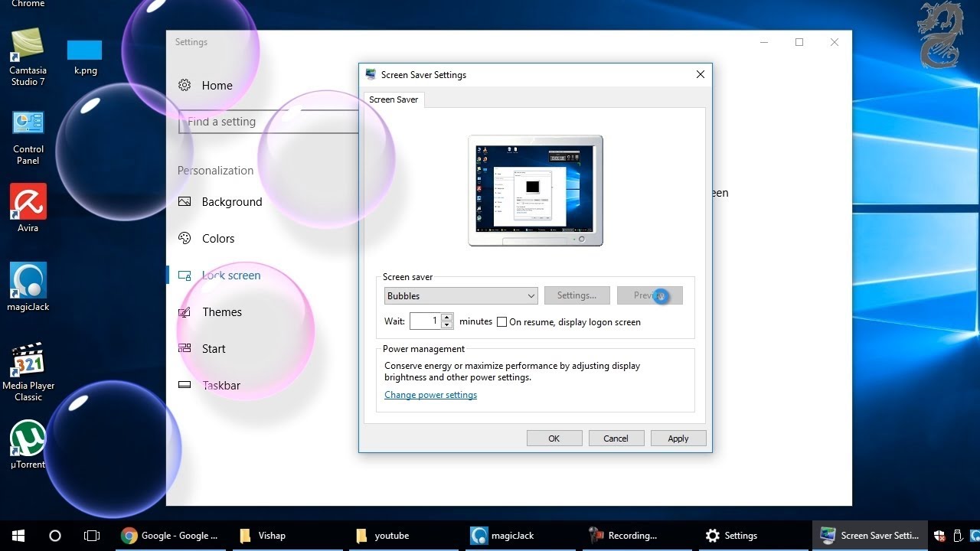Switch to Recording taskbar button
This screenshot has width=980, height=551.
[636, 536]
